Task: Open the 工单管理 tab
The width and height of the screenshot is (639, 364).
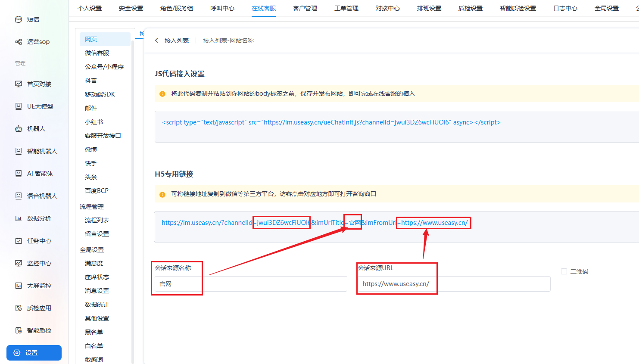Action: pyautogui.click(x=346, y=8)
